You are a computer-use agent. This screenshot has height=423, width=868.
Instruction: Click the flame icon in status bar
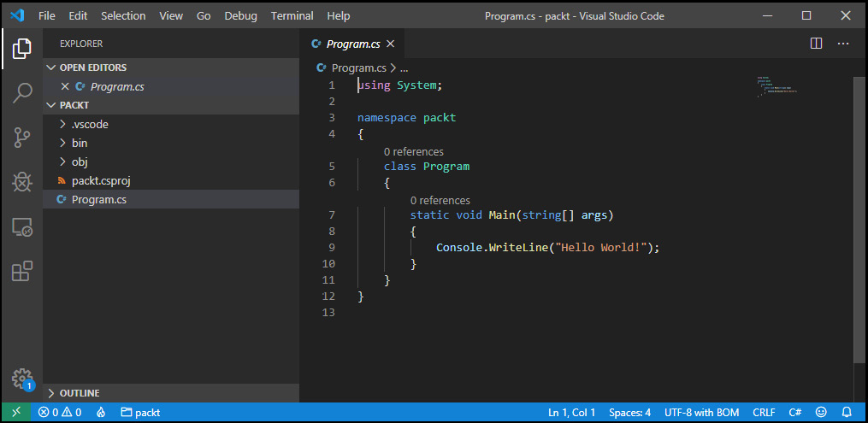point(101,413)
